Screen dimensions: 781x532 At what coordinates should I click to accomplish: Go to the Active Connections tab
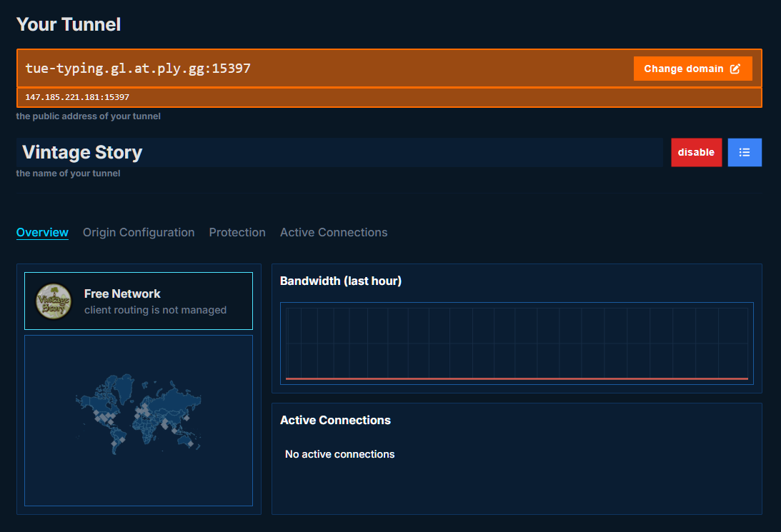tap(334, 232)
